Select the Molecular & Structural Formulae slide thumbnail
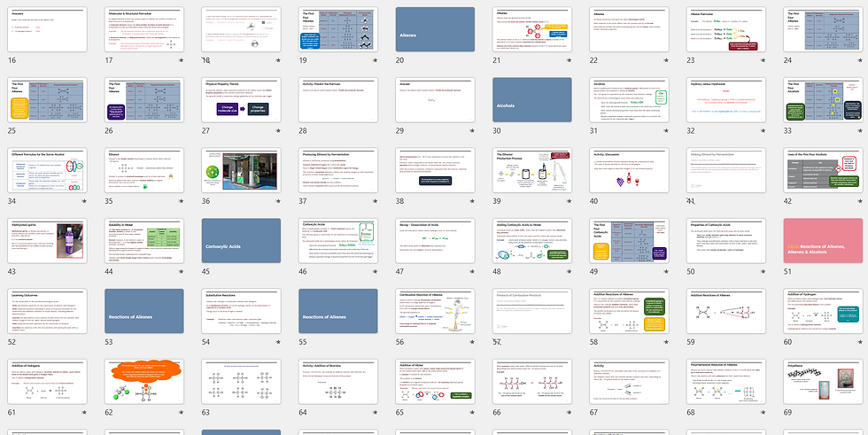Viewport: 868px width, 435px height. point(143,30)
